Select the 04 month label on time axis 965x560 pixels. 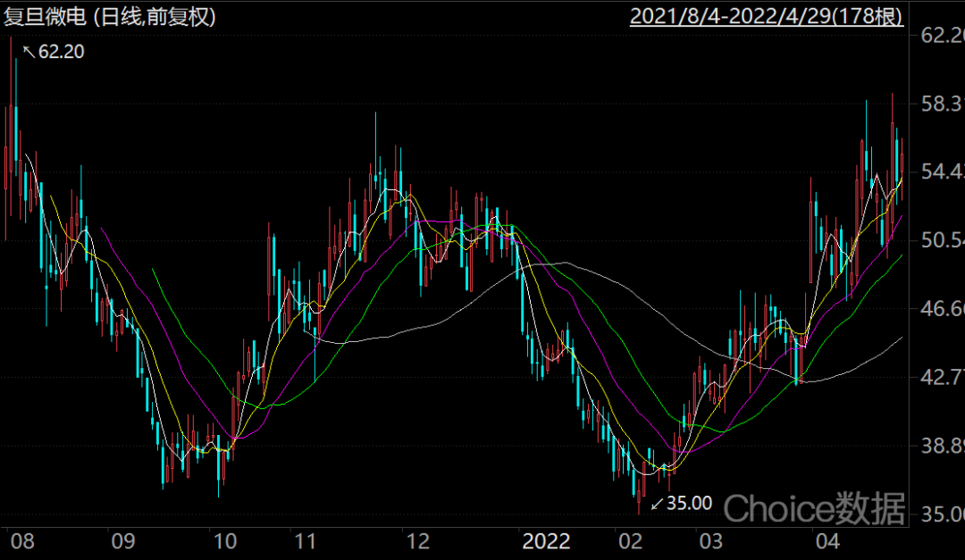pos(827,541)
